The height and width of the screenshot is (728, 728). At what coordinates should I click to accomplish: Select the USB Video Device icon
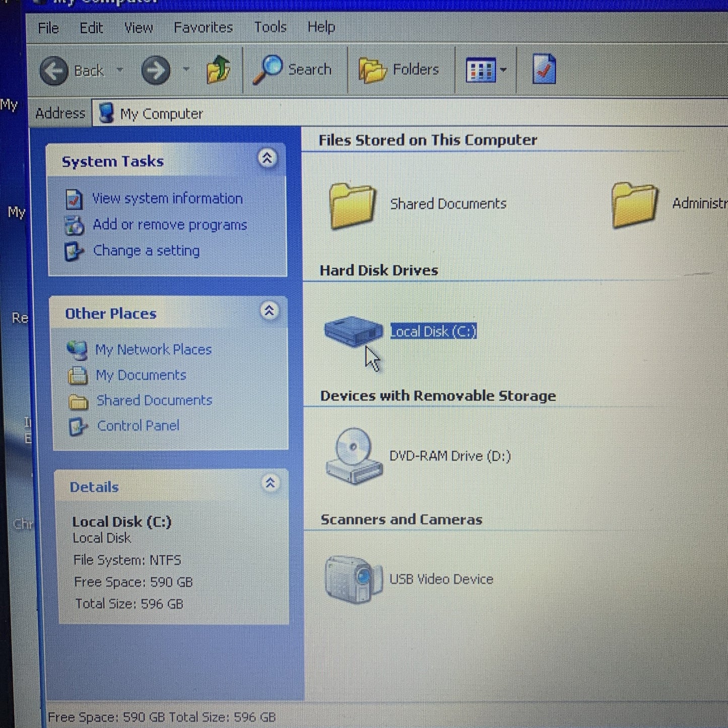[353, 579]
